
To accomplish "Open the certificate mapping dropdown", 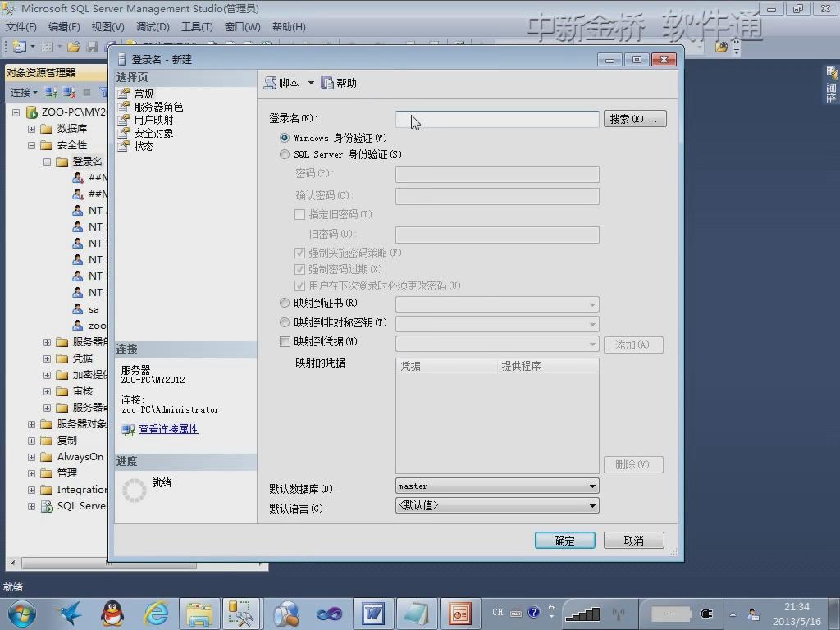I will (x=497, y=304).
